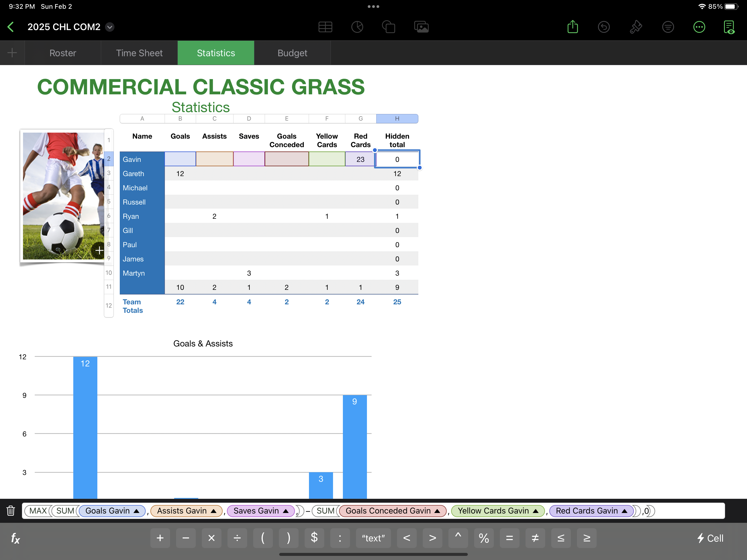Open the insert chart menu

pyautogui.click(x=357, y=27)
